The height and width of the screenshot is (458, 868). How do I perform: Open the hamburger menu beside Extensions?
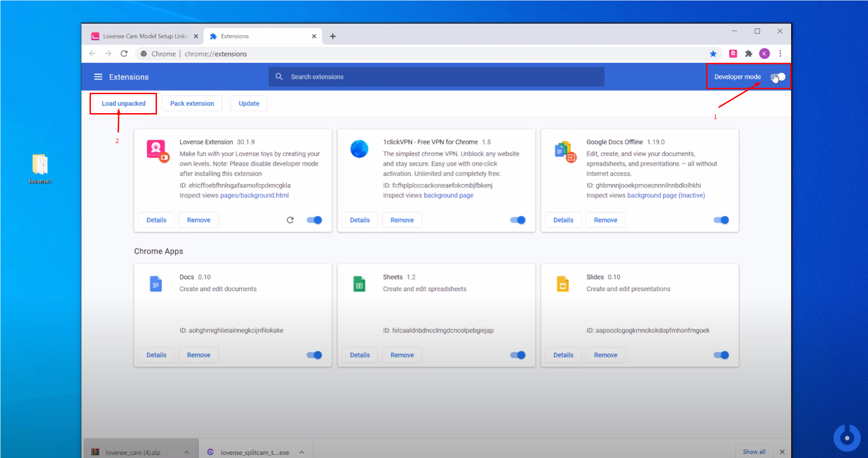(98, 77)
